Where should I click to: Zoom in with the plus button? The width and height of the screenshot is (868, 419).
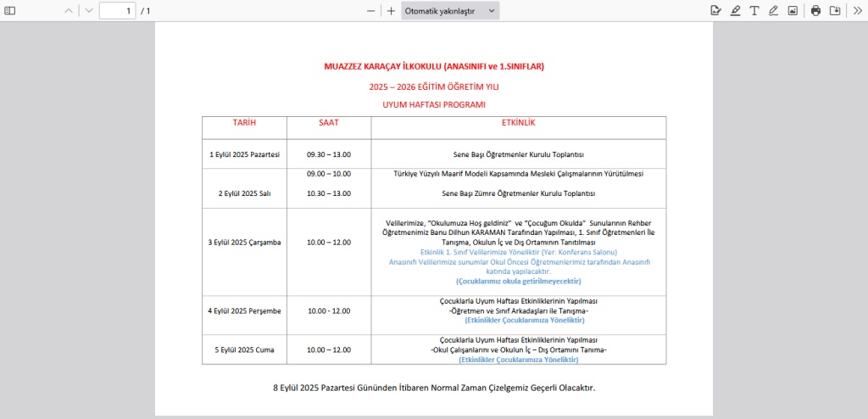(x=391, y=11)
